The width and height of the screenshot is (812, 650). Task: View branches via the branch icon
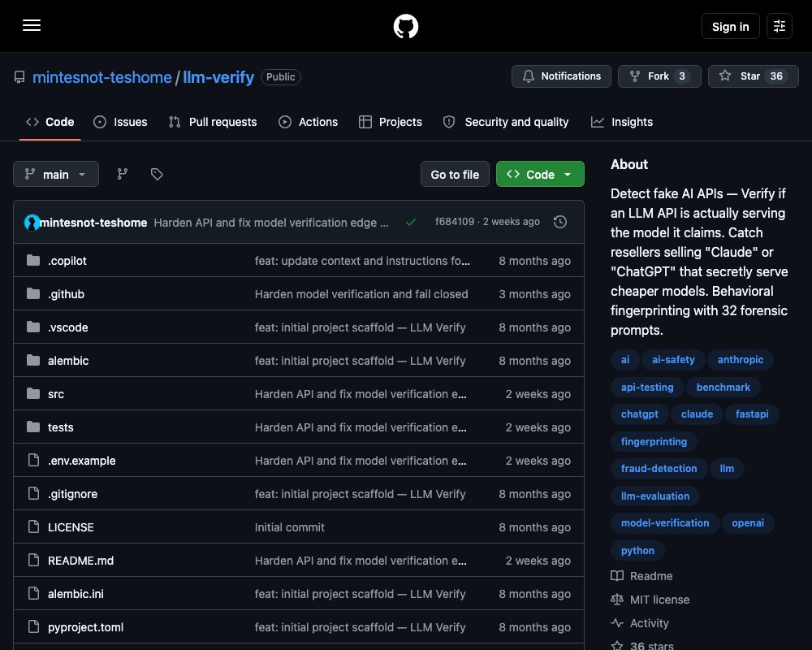pos(123,174)
